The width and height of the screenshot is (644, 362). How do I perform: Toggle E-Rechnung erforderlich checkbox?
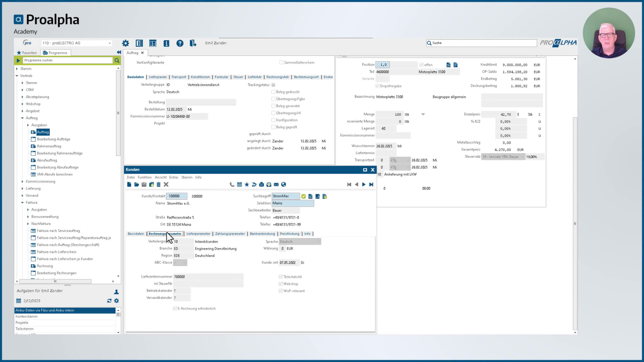(175, 309)
